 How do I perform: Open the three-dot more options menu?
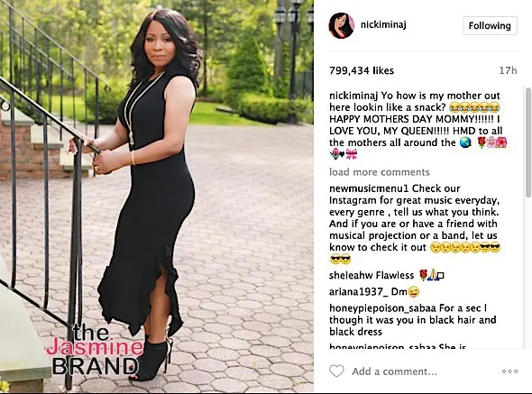[509, 371]
